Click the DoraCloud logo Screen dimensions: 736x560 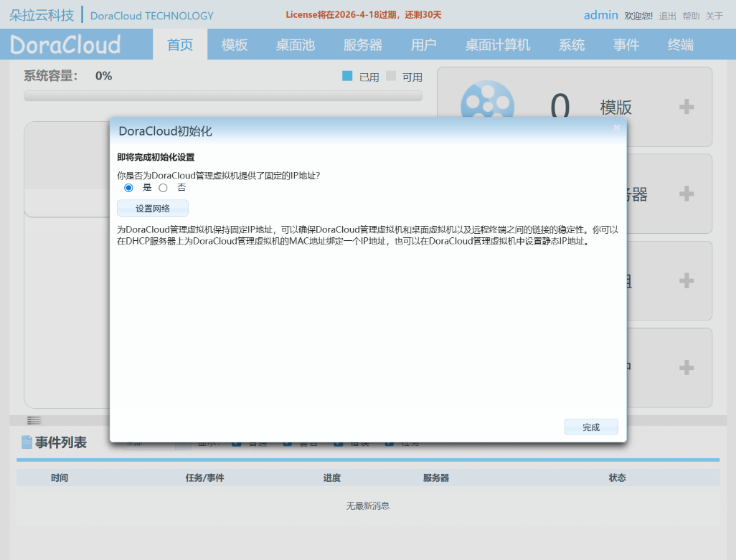coord(65,44)
